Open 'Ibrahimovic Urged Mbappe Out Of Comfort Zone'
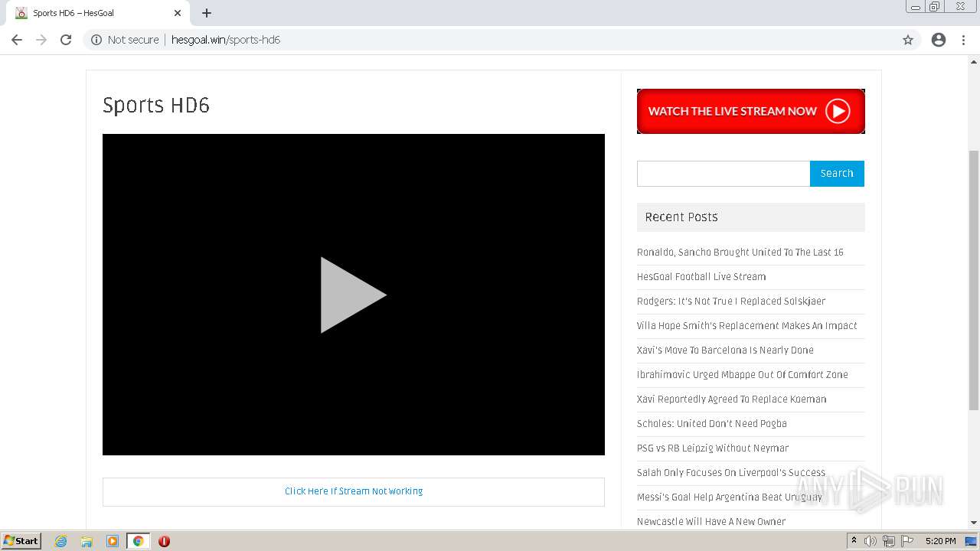 click(x=743, y=374)
